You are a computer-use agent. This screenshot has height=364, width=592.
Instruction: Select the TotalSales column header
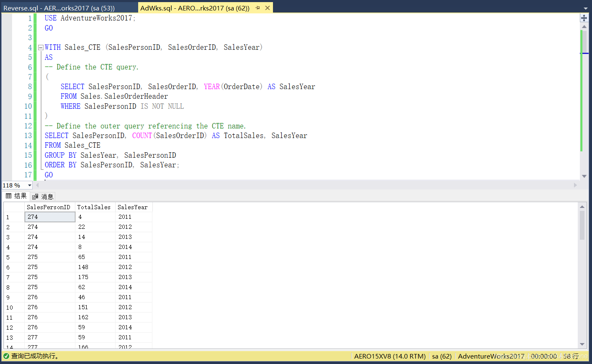click(x=95, y=207)
